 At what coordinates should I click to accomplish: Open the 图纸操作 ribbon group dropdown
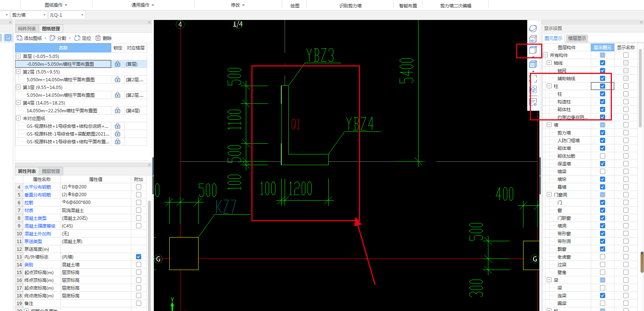[56, 5]
